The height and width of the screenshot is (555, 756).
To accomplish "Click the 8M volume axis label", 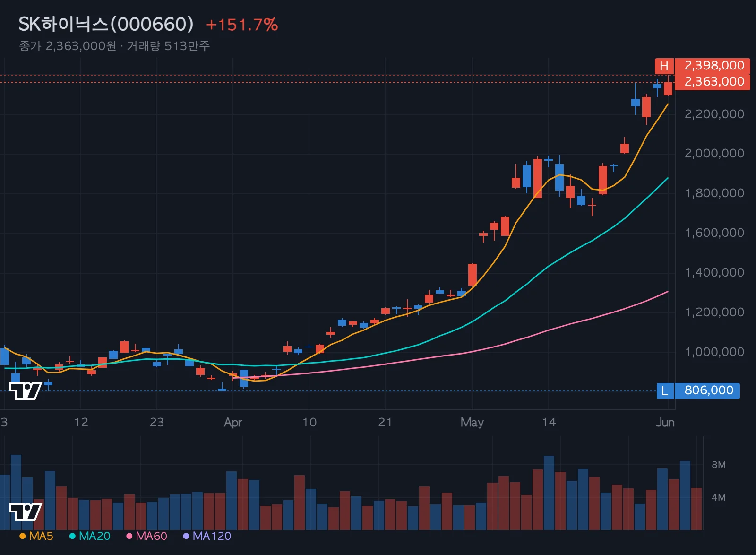I will pyautogui.click(x=719, y=465).
